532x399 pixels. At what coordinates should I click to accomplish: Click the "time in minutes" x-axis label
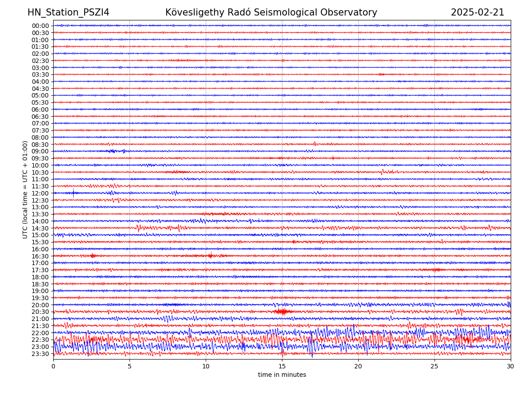pyautogui.click(x=282, y=375)
